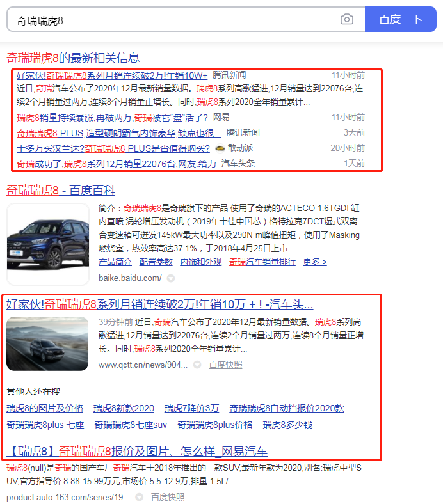Click the baike.baidu.com/ URL text
The height and width of the screenshot is (504, 443).
pyautogui.click(x=130, y=278)
